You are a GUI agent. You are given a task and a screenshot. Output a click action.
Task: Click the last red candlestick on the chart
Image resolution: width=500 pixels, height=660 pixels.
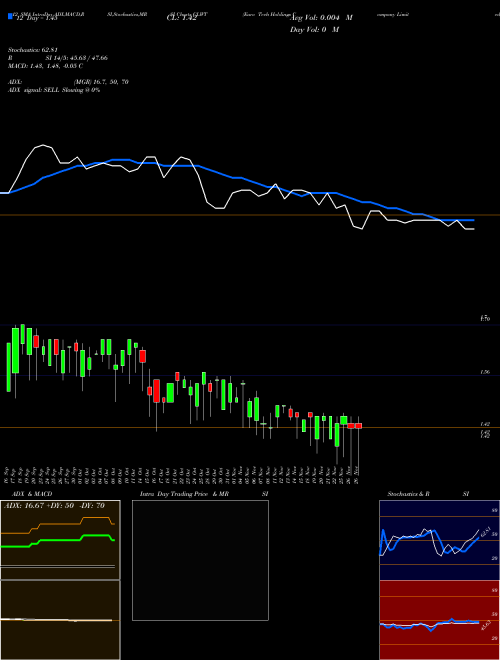pyautogui.click(x=359, y=426)
